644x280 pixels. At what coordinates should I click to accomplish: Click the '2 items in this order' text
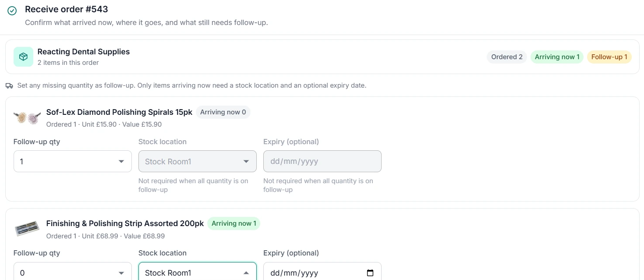(x=68, y=63)
